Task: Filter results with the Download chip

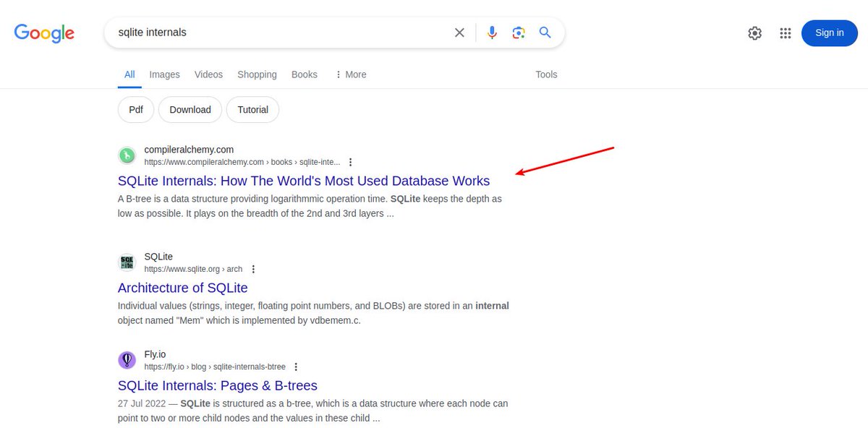Action: click(190, 110)
